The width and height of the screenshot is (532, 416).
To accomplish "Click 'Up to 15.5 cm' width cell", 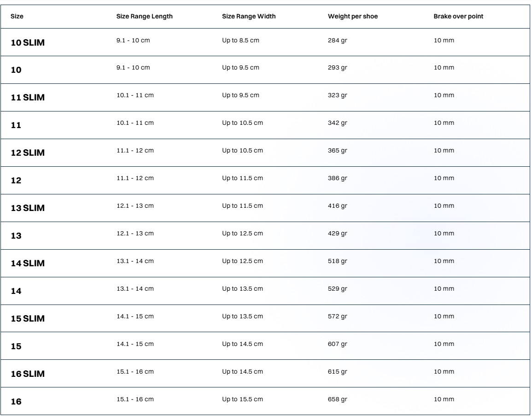I will (242, 399).
